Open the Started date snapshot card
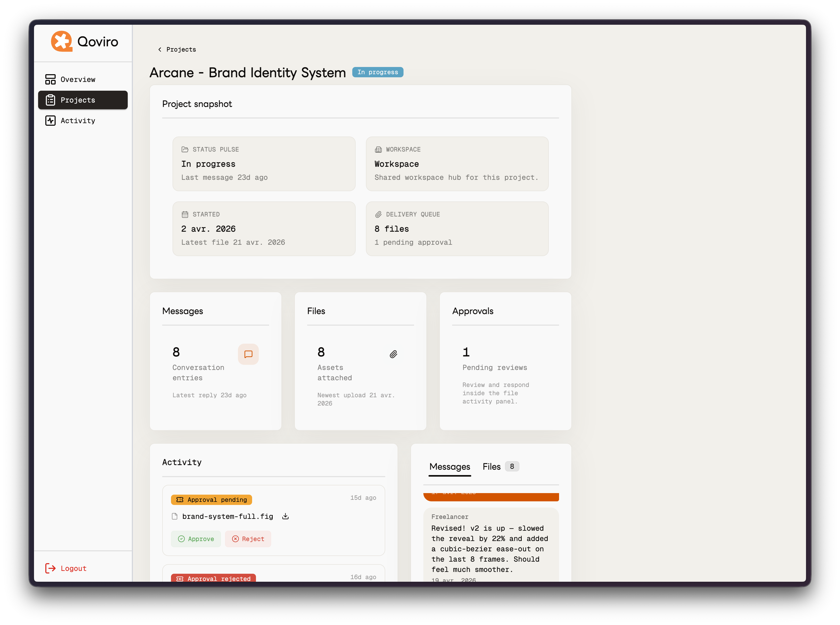Image resolution: width=840 pixels, height=625 pixels. coord(264,229)
